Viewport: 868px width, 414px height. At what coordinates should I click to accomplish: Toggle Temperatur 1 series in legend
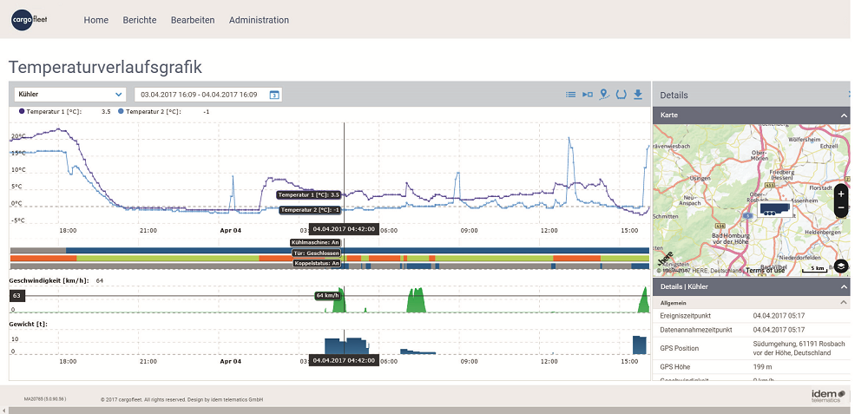tap(54, 112)
